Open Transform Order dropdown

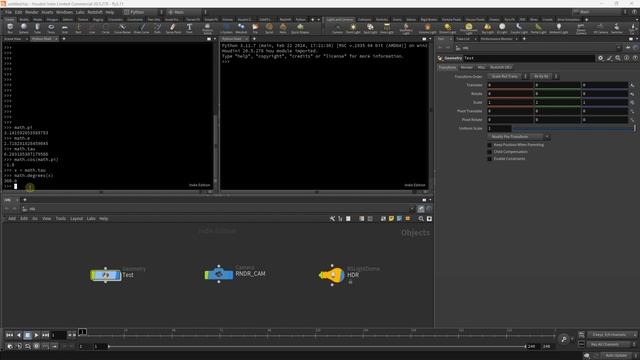(x=507, y=76)
